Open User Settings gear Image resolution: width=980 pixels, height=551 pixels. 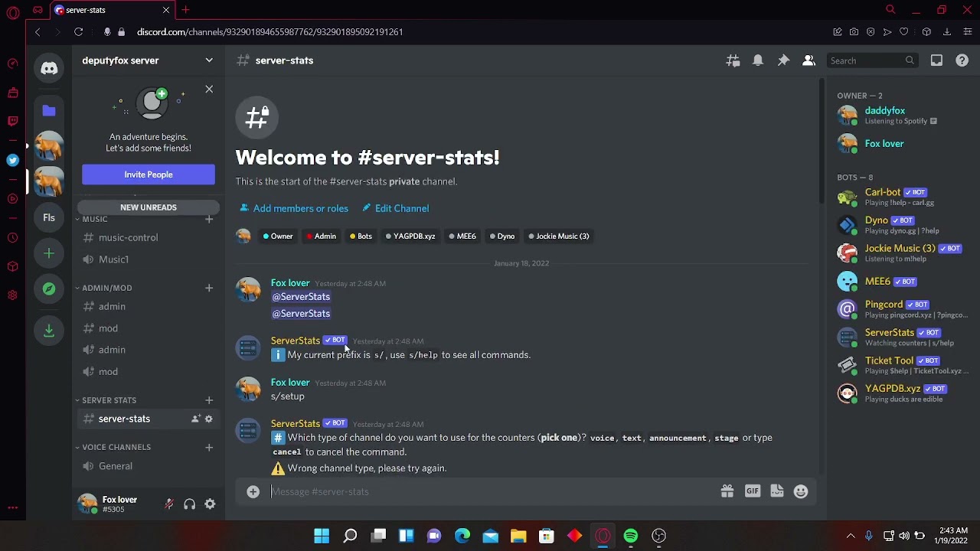pyautogui.click(x=210, y=504)
